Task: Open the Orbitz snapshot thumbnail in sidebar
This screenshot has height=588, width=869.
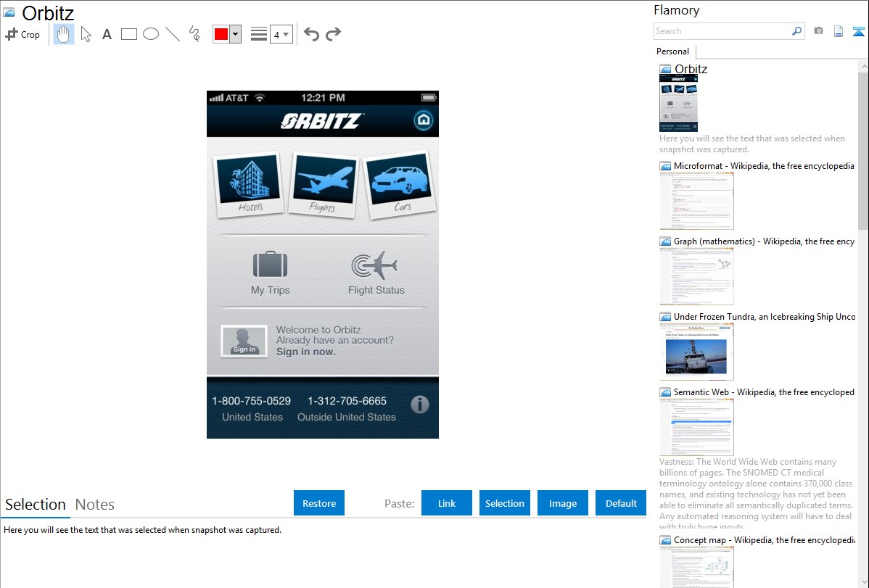Action: 678,103
